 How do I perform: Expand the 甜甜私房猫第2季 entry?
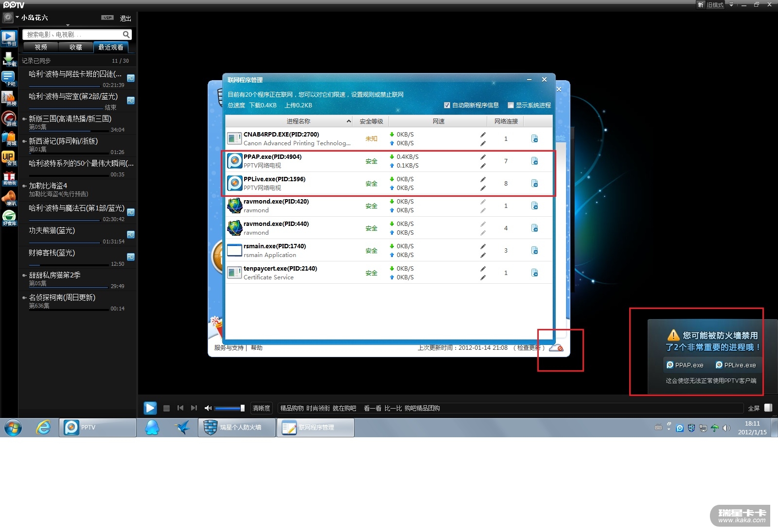coord(24,275)
